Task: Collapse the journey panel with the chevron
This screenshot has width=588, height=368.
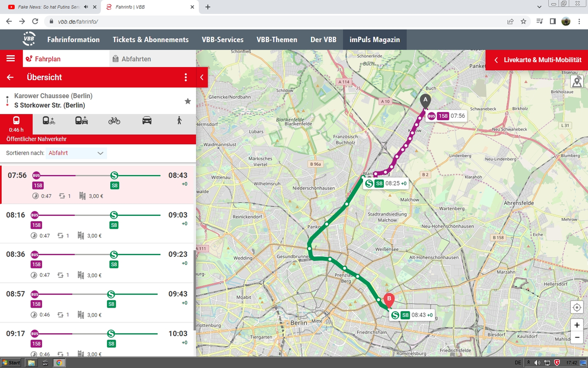Action: coord(202,78)
